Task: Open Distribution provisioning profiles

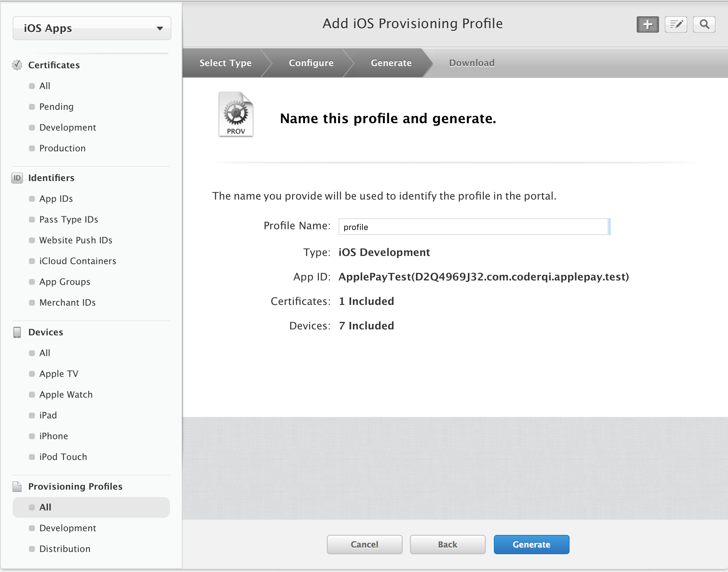Action: point(65,549)
